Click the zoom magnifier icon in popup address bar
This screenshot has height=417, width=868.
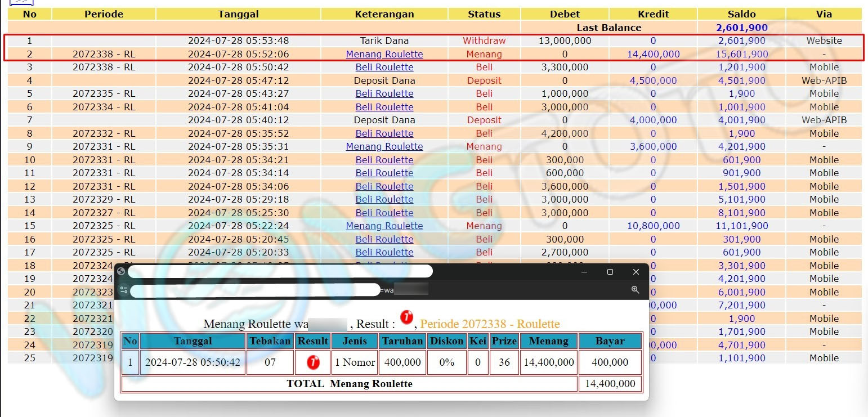click(x=635, y=290)
